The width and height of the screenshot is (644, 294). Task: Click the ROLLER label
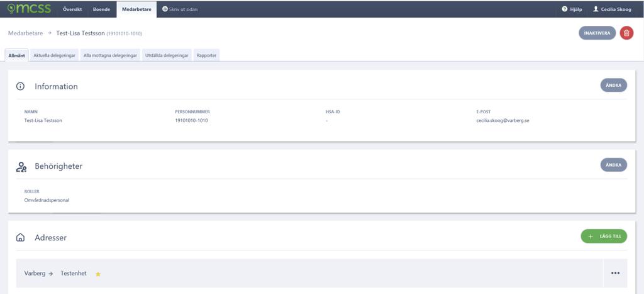coord(32,191)
